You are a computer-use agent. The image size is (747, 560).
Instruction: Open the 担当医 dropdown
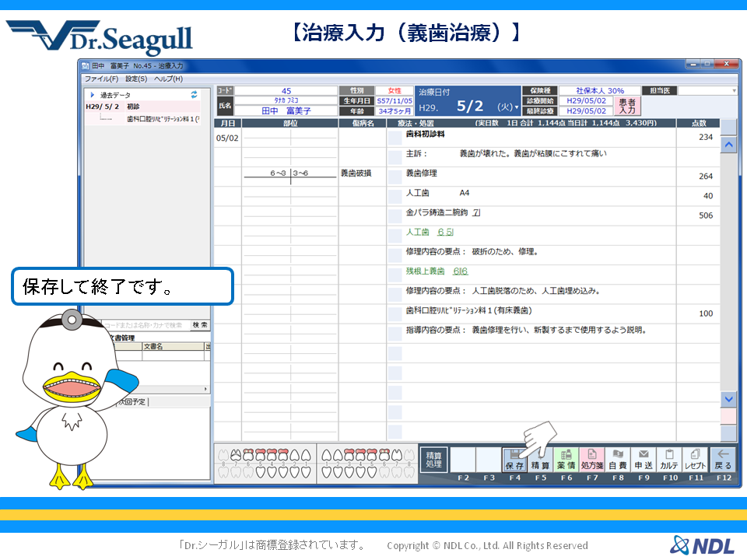707,90
